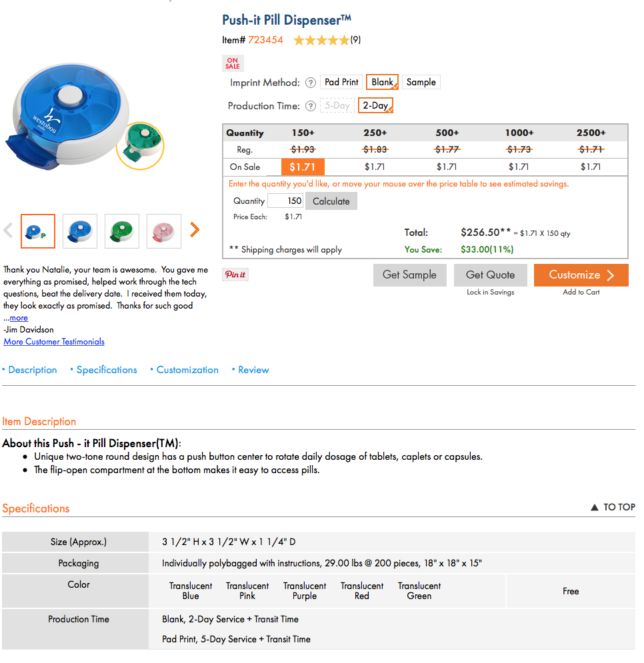Jump to the Specifications section tab

(107, 370)
